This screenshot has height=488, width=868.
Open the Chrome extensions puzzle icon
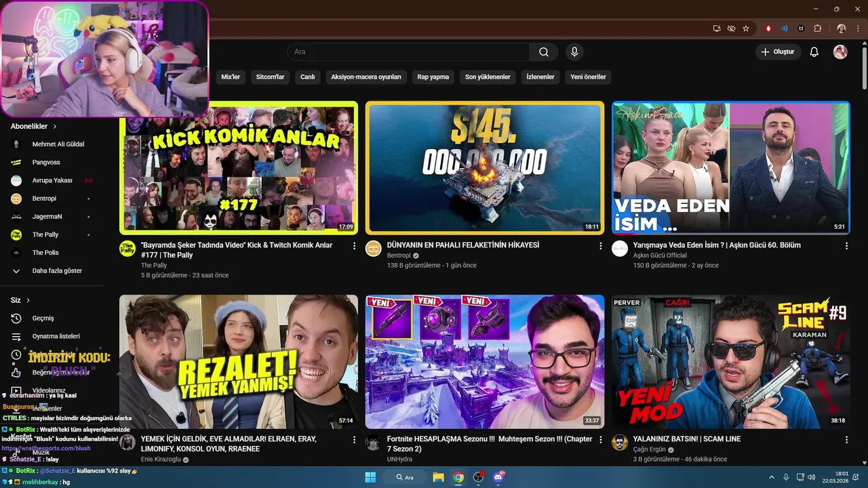[817, 28]
